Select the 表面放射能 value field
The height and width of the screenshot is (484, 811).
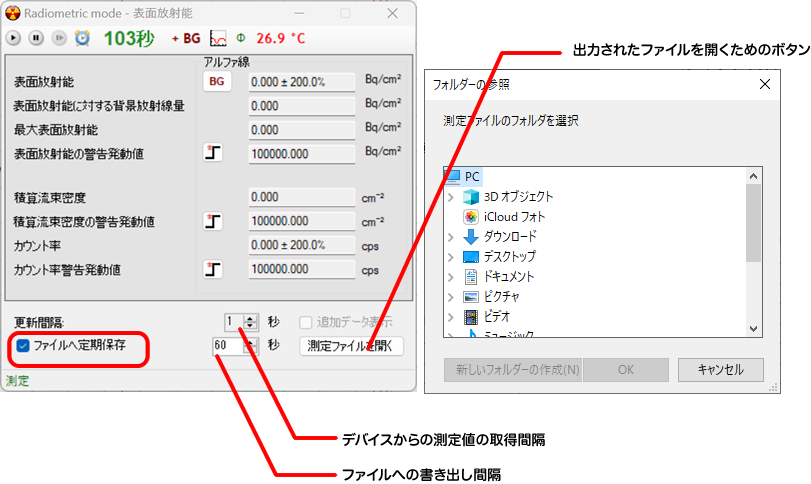pos(302,82)
